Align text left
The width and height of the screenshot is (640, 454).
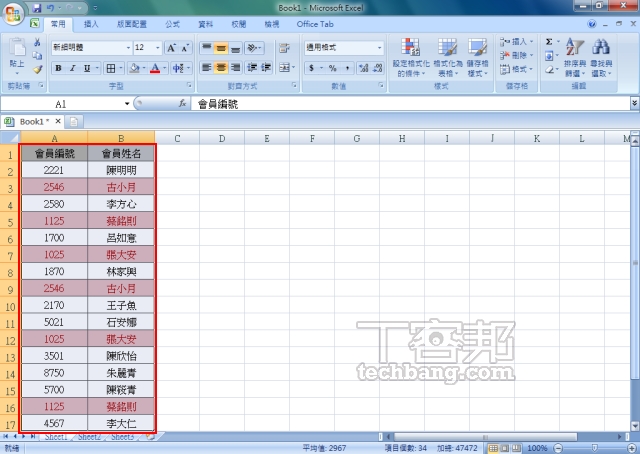tap(207, 67)
